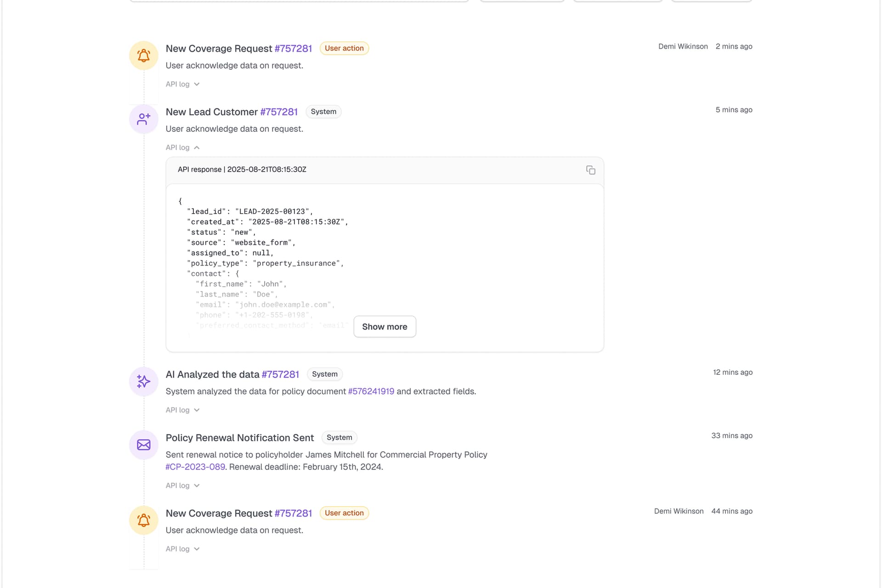Click the bell icon of first Coverage Request
The width and height of the screenshot is (882, 588).
coord(143,56)
